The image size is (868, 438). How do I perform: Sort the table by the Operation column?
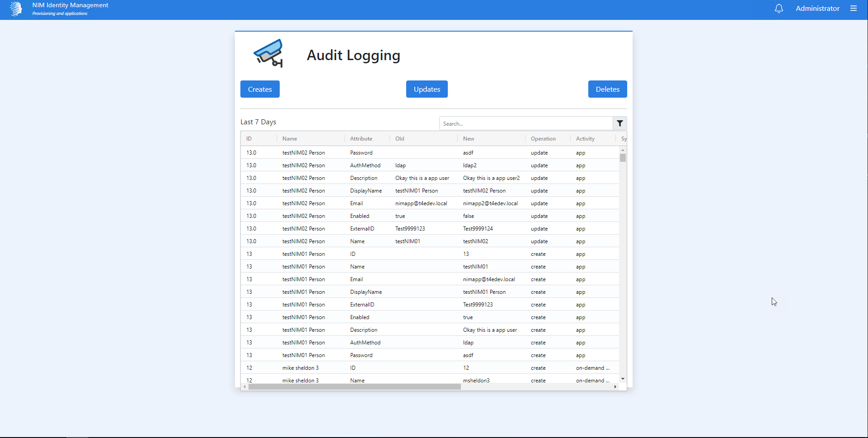click(x=543, y=138)
